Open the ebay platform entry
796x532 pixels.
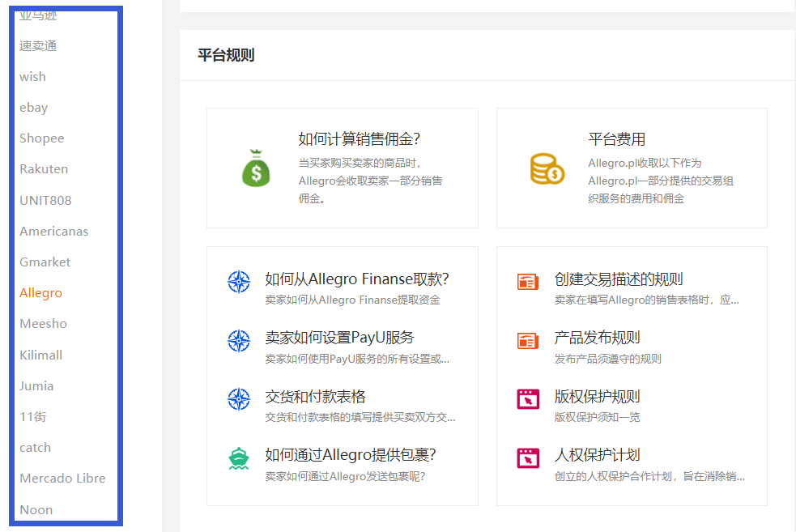[33, 108]
